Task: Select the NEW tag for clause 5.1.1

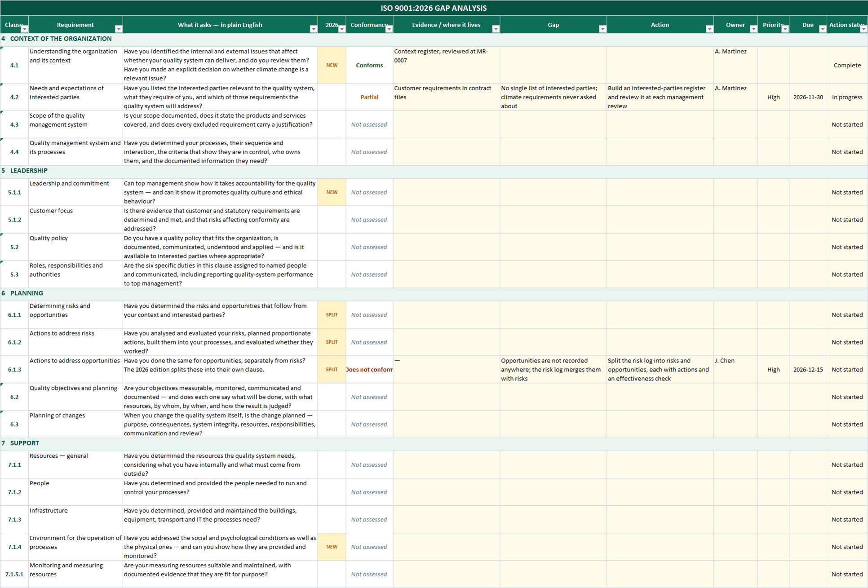Action: [332, 192]
